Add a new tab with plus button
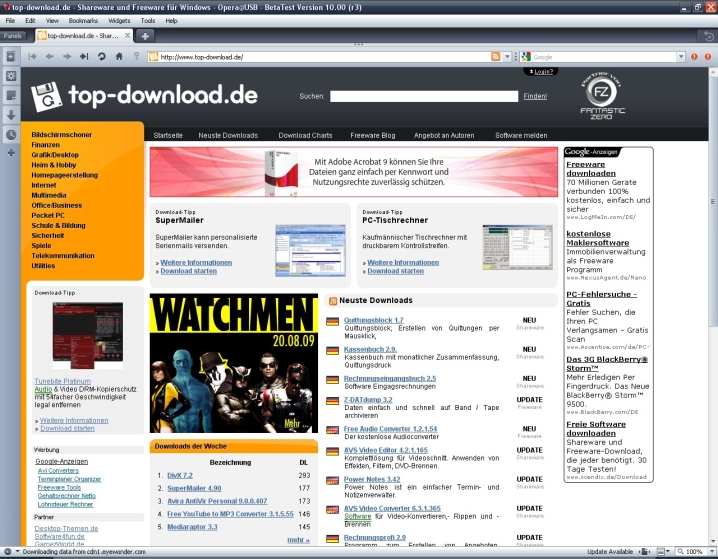The image size is (718, 559). tap(145, 36)
